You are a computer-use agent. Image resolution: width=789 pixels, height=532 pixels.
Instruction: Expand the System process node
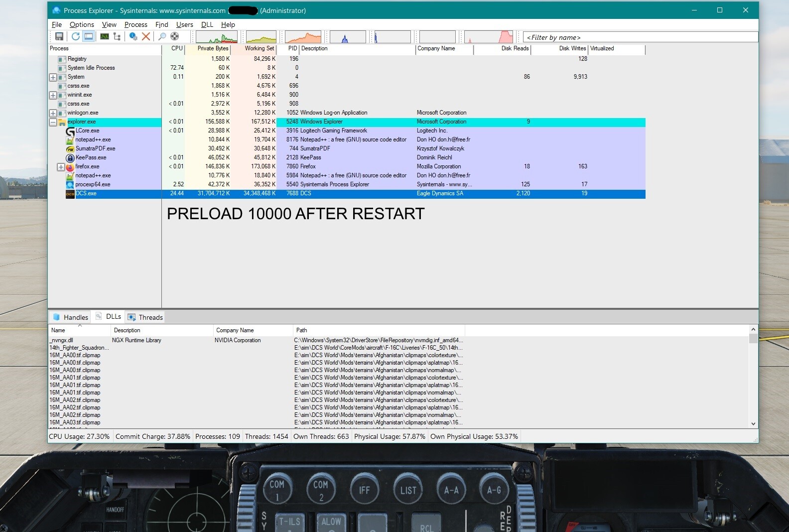[53, 77]
